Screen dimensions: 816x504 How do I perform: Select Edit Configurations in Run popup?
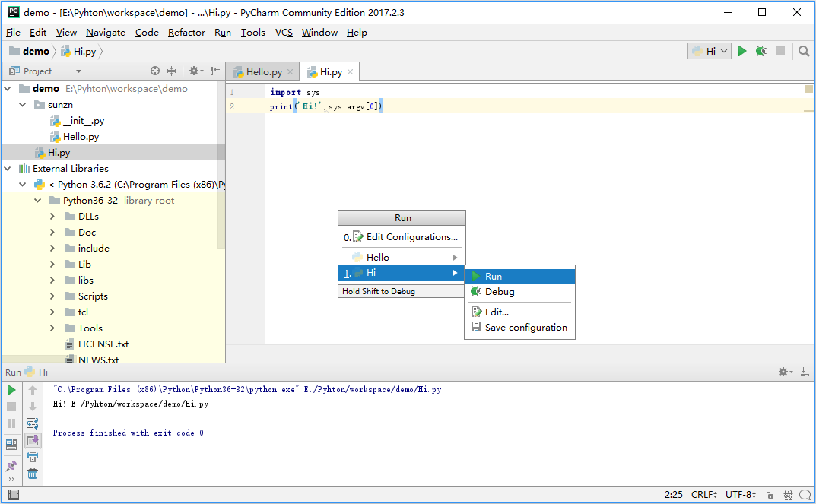point(402,237)
